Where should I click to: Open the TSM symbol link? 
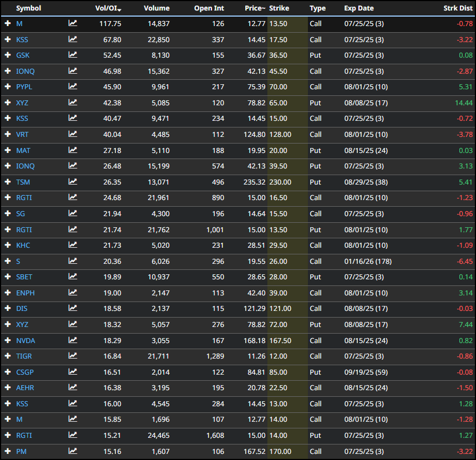tap(23, 182)
